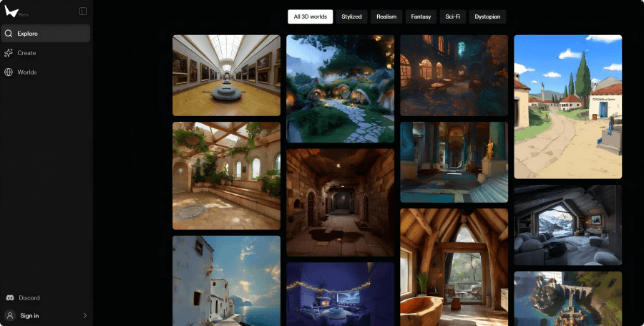Click the Discord logo icon
644x326 pixels.
click(x=9, y=298)
